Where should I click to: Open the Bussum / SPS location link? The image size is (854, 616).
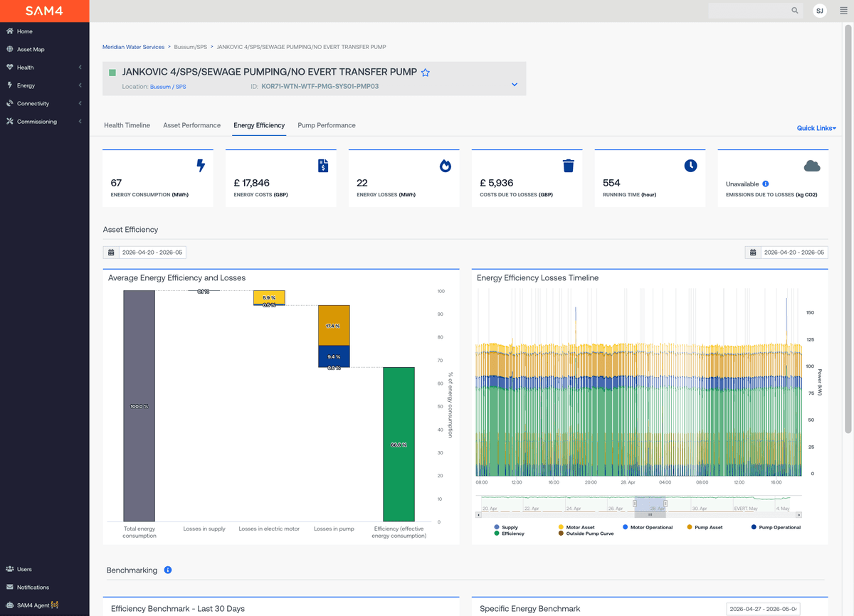tap(168, 87)
